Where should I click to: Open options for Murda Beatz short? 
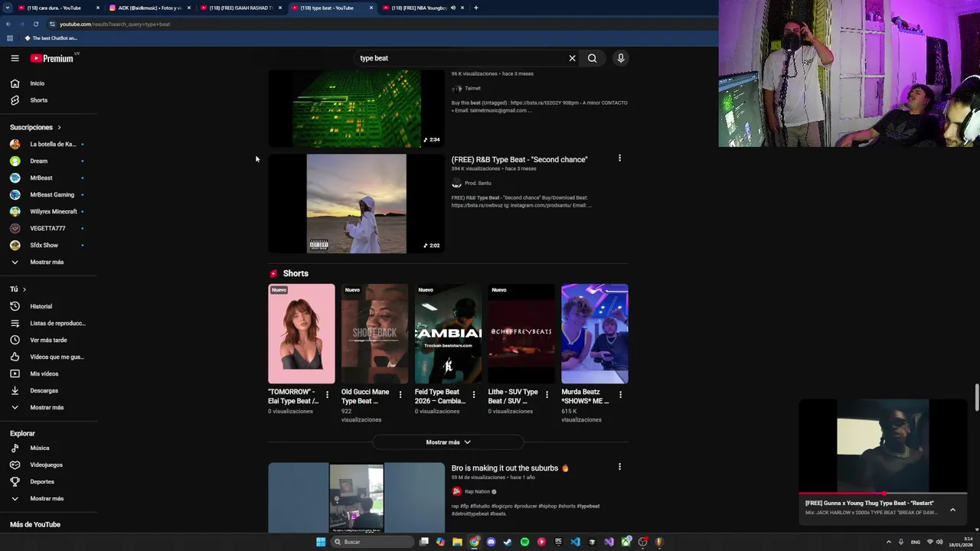point(620,395)
